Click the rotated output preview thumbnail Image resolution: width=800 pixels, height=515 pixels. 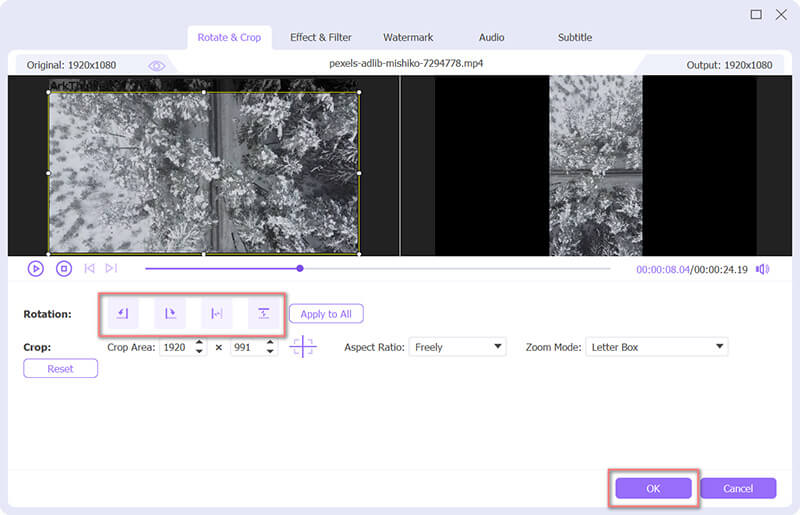tap(595, 165)
